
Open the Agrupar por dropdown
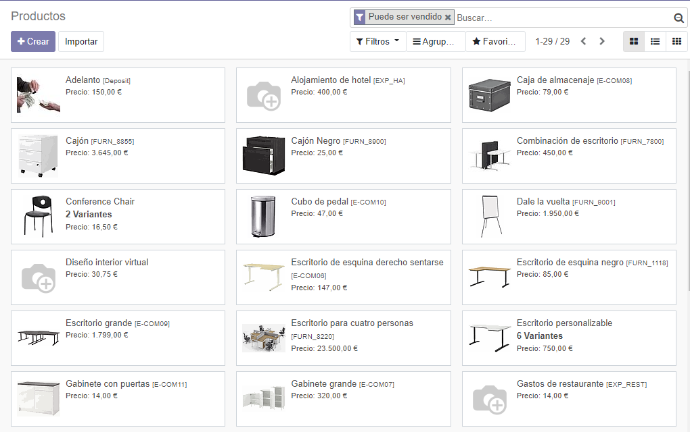(x=436, y=42)
